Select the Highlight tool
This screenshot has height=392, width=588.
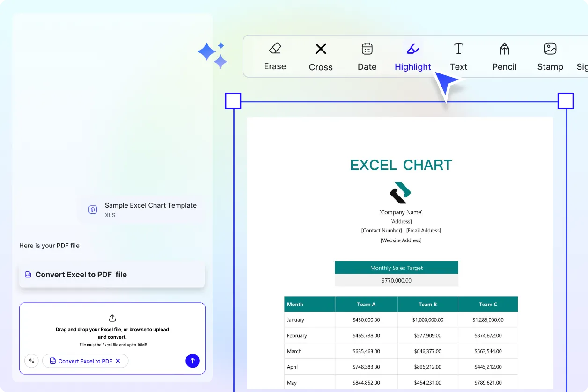[412, 55]
